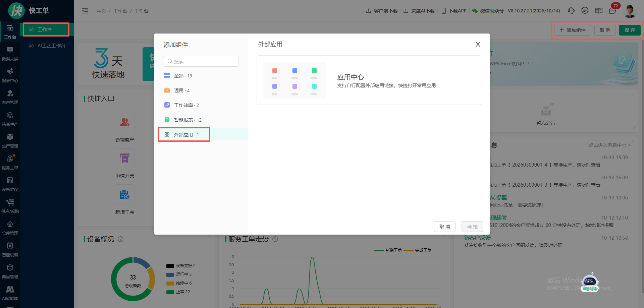Screen dimensions: 644x308
Task: Close the 添加组件 dialog
Action: (478, 44)
